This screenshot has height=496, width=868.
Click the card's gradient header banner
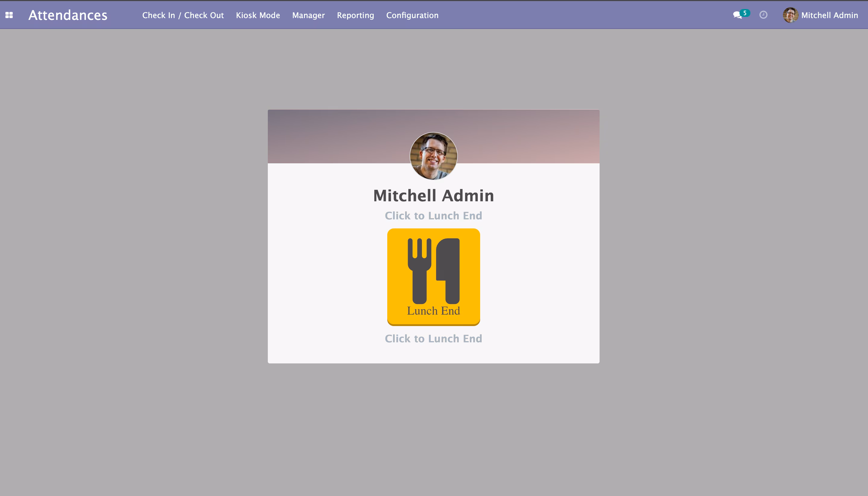click(x=341, y=136)
